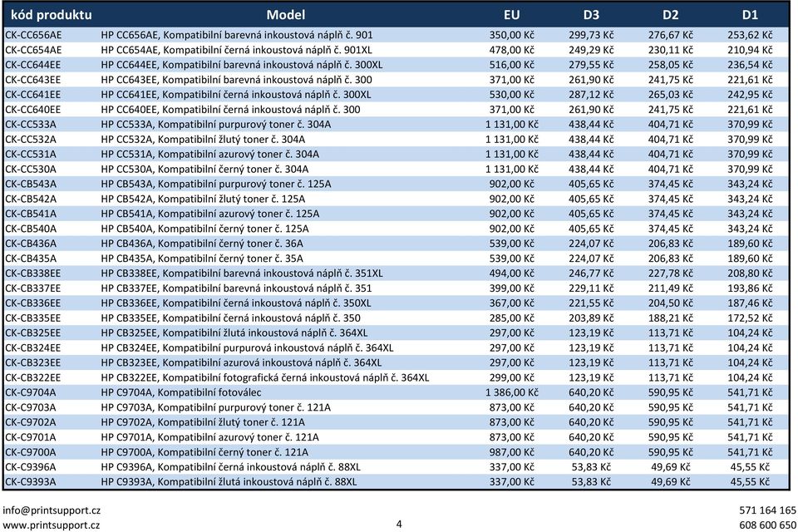Click EU price 1 386,00 Kč for CK-C9704A
The image size is (798, 532).
[511, 392]
